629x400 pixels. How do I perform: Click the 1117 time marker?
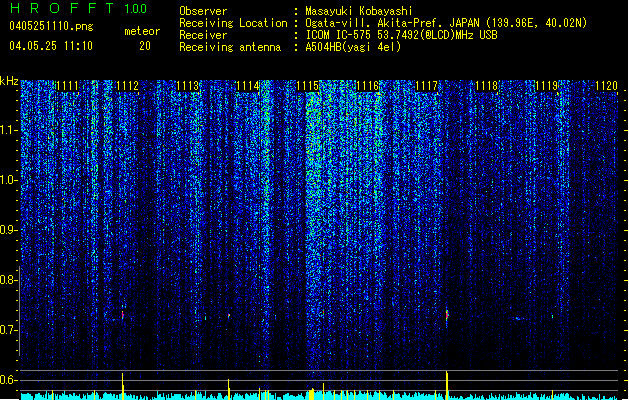click(427, 86)
